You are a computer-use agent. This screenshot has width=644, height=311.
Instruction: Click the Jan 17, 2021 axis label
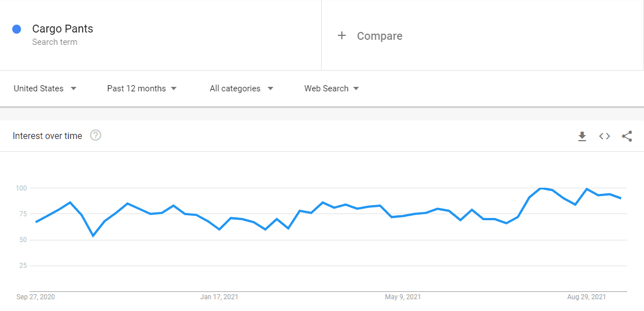pos(219,296)
